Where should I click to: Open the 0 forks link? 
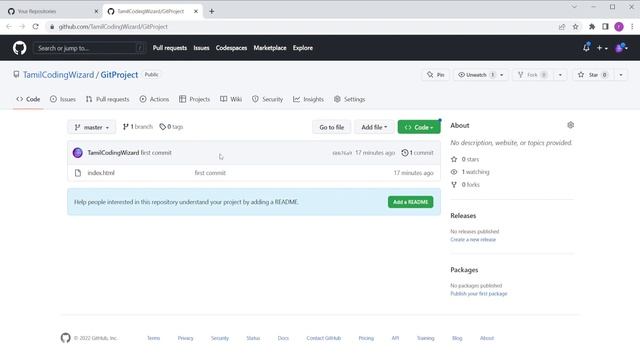click(465, 184)
